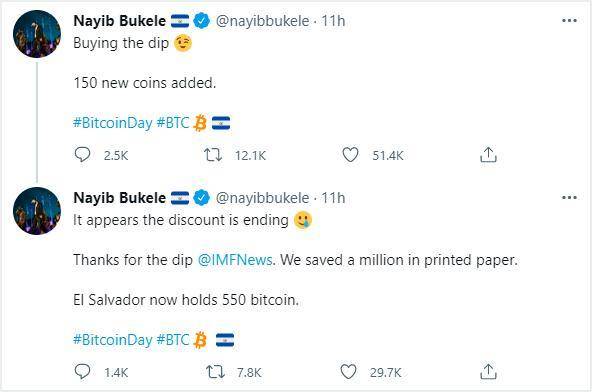Open the @IMFNews mention link
This screenshot has height=392, width=592.
click(x=235, y=260)
